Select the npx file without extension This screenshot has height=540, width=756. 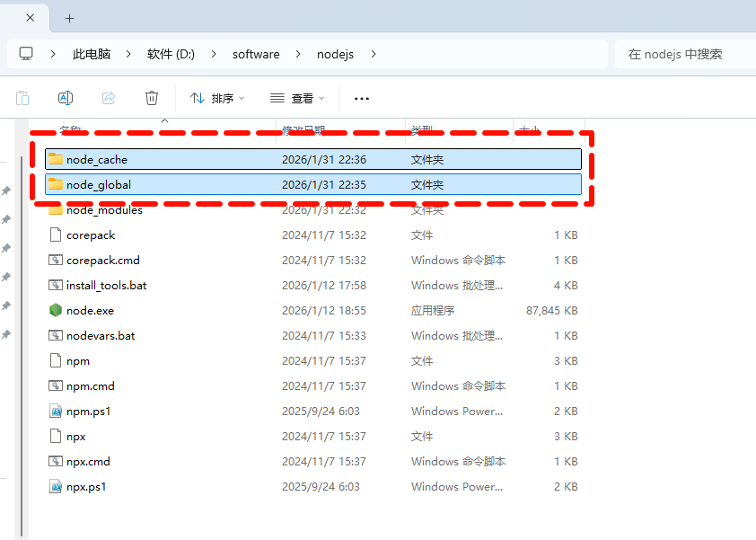click(313, 437)
